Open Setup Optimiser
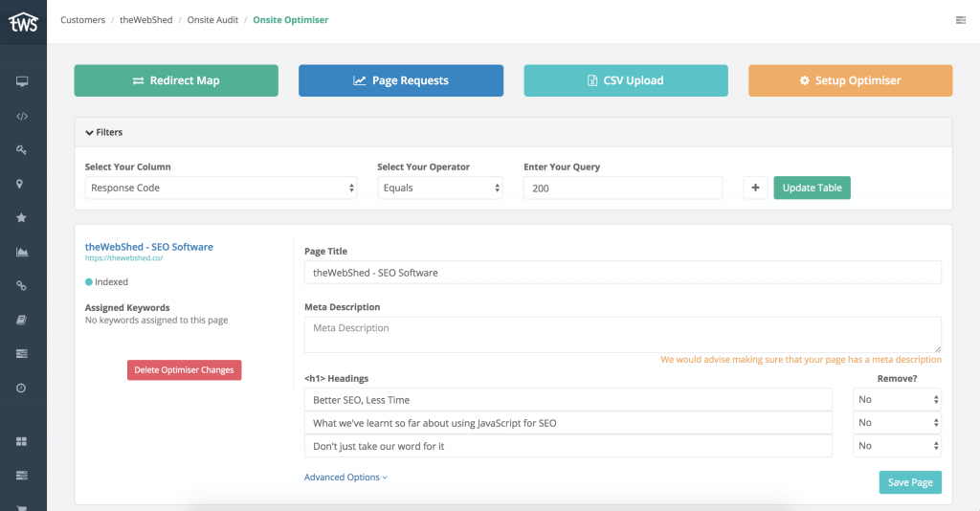This screenshot has width=980, height=511. (851, 80)
